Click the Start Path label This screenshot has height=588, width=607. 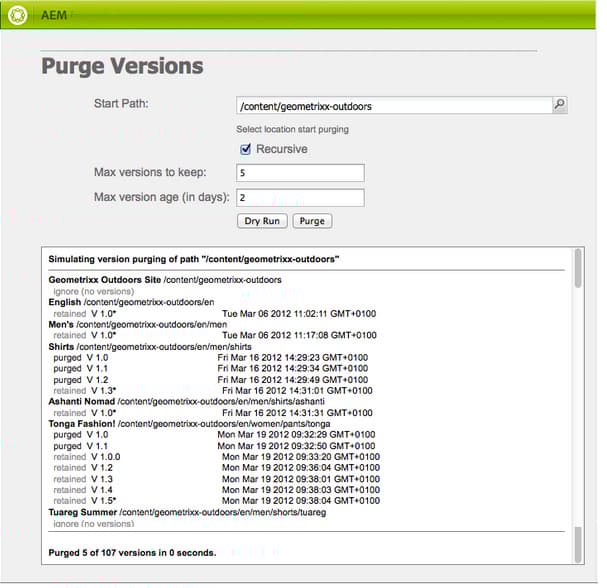[x=121, y=104]
